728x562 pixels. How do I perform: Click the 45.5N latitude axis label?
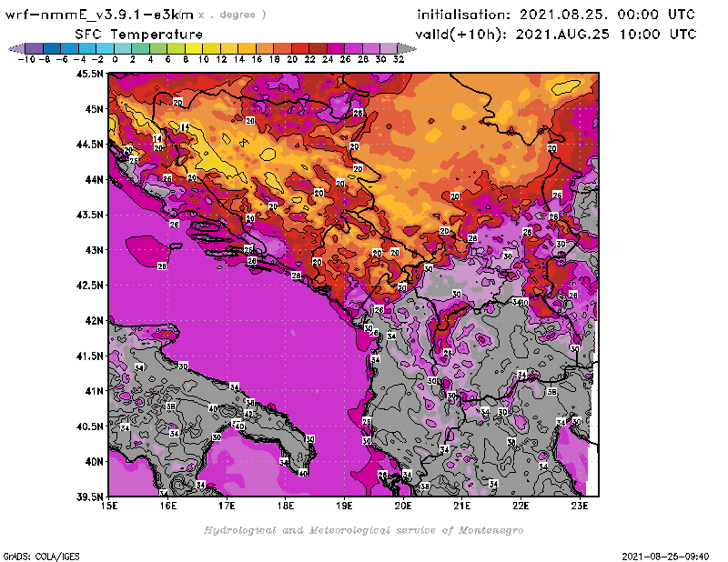pos(89,74)
